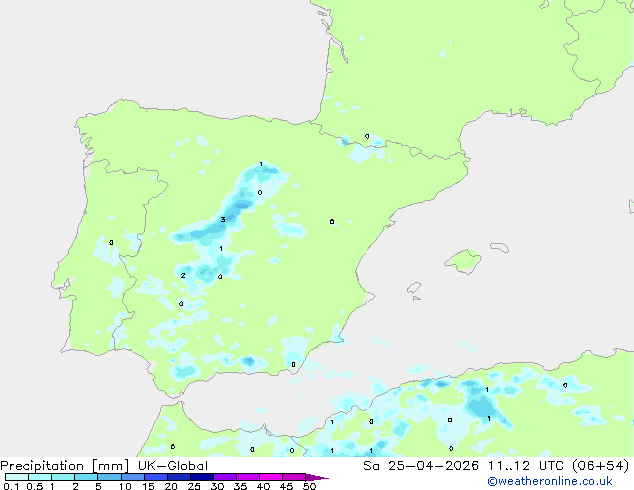Select the 30–35 mm purple legend swatch
This screenshot has width=634, height=490.
click(x=224, y=477)
